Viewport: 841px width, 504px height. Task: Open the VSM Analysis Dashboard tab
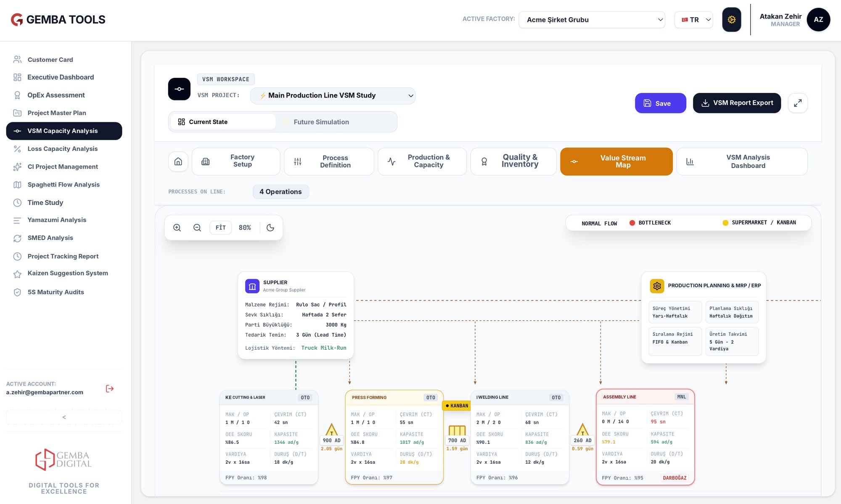coord(742,161)
